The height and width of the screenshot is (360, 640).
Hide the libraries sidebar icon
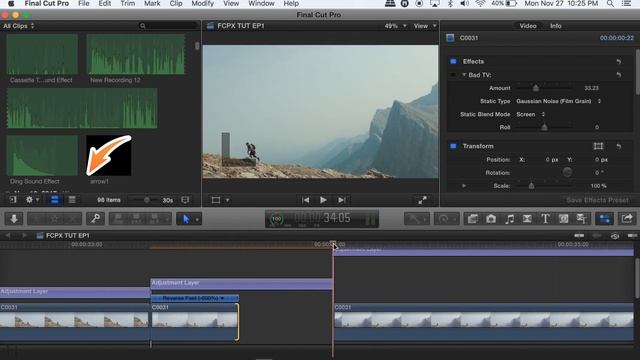pyautogui.click(x=13, y=200)
